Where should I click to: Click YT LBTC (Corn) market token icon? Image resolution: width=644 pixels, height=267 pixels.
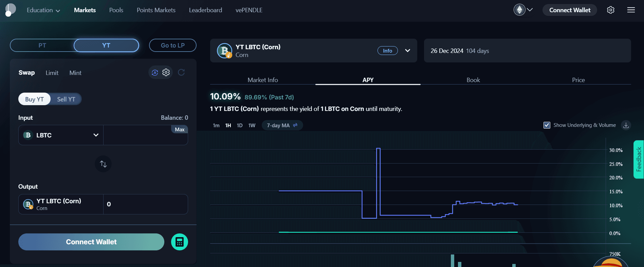pyautogui.click(x=224, y=51)
